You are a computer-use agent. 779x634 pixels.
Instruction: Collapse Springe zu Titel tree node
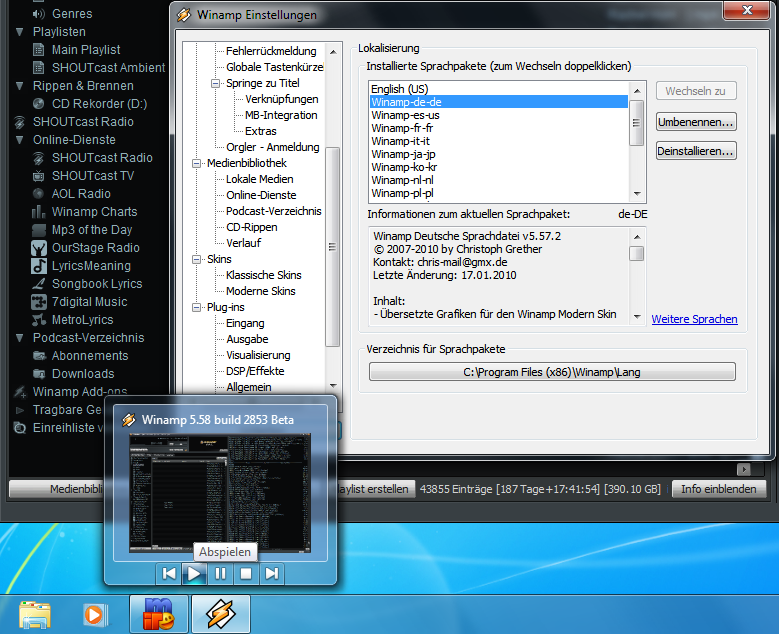215,83
